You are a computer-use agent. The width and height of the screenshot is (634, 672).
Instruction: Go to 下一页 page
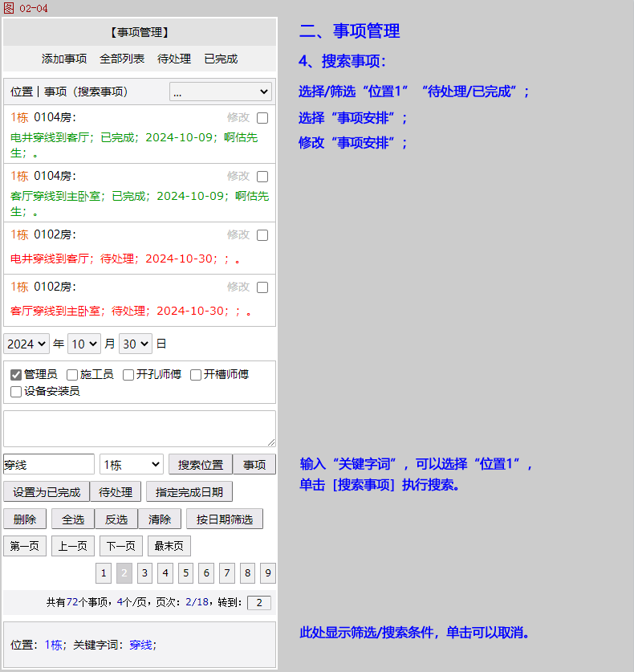point(121,546)
